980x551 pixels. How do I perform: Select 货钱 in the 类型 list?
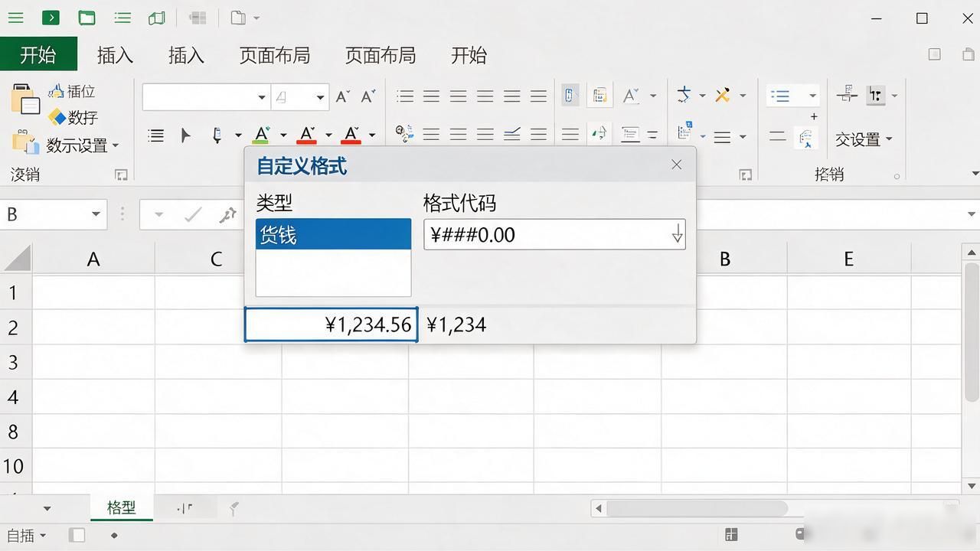(x=333, y=234)
